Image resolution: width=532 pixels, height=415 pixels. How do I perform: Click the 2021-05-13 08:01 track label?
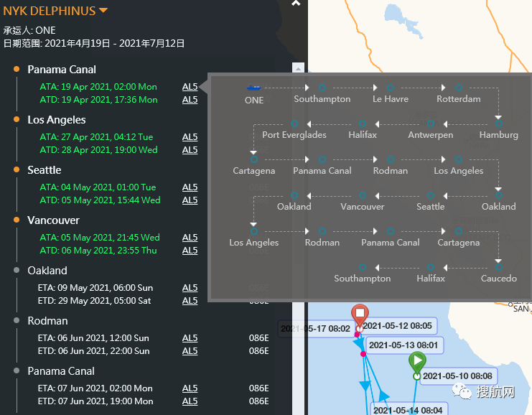pos(403,345)
